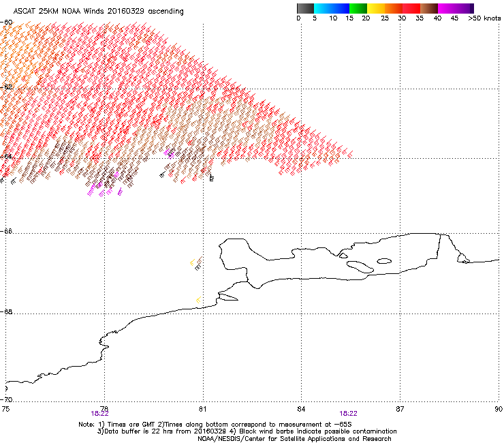Click the brown 35-40 knots color bar segment

click(429, 8)
